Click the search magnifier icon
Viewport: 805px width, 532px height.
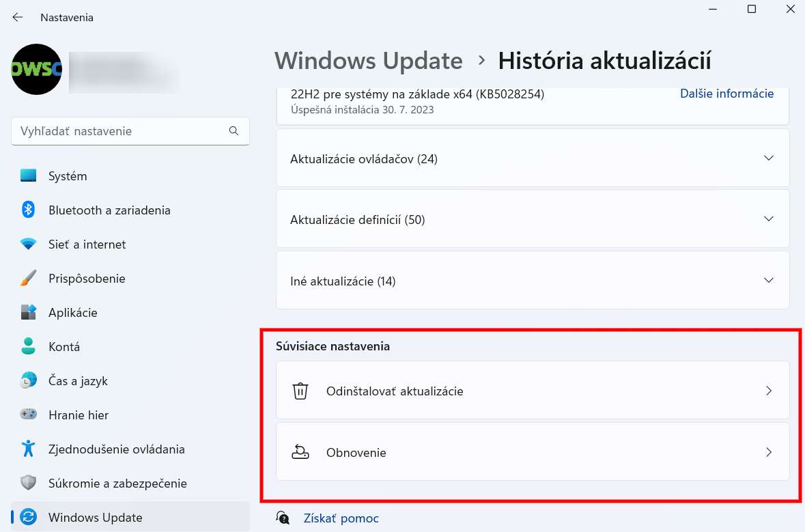click(234, 131)
